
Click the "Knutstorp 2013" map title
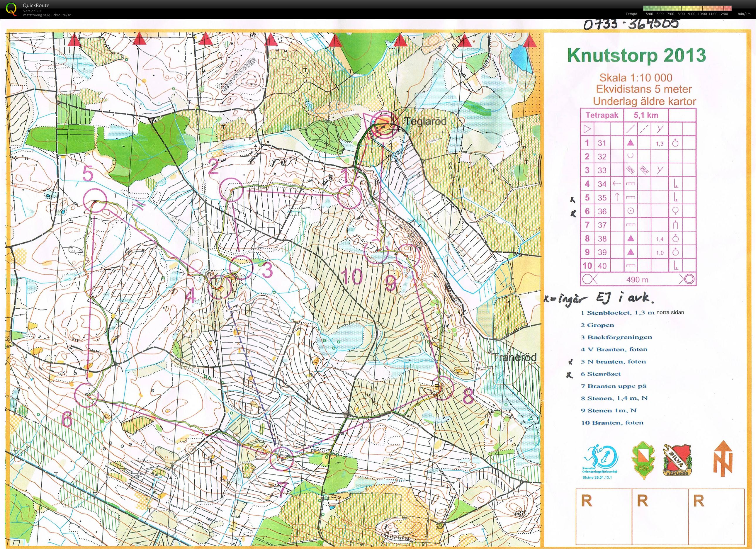tap(637, 55)
